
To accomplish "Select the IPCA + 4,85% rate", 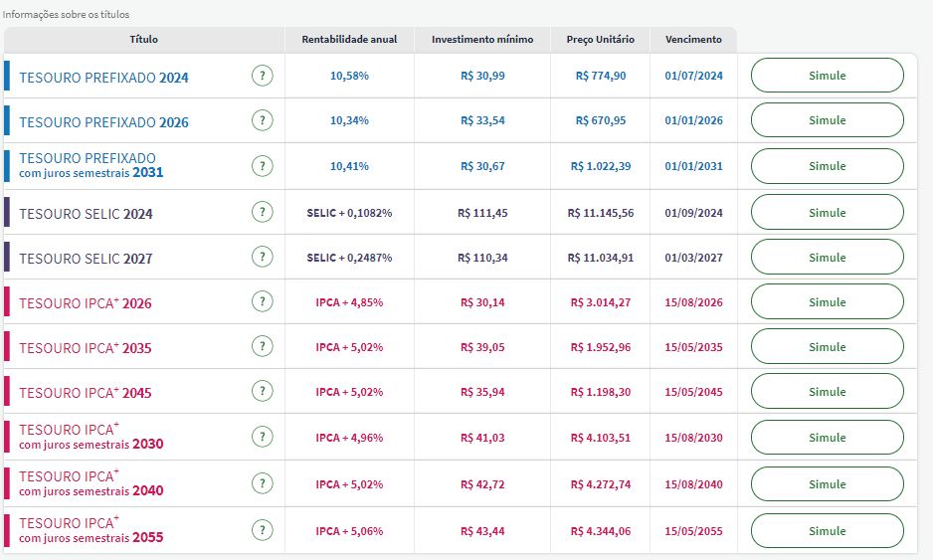I will 349,301.
